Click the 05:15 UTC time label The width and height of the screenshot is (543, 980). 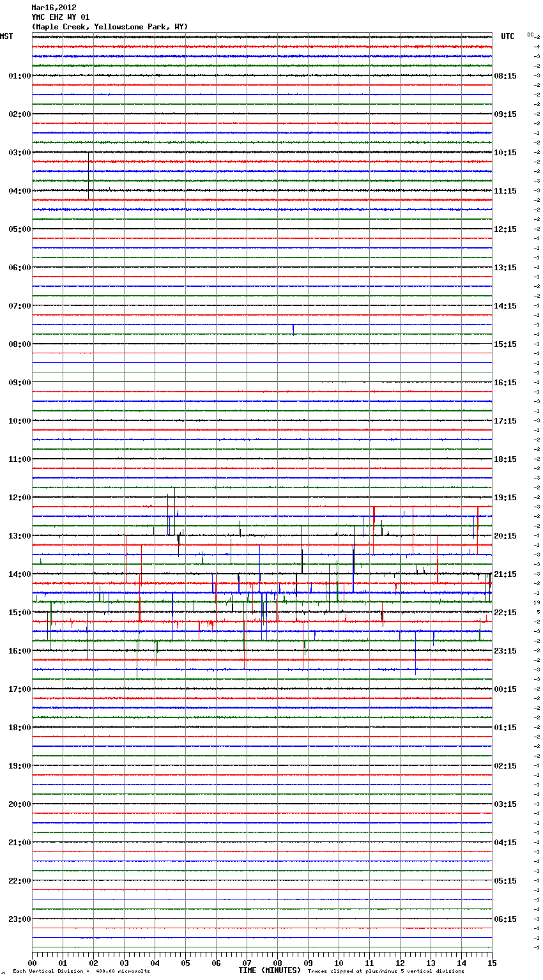[x=505, y=881]
